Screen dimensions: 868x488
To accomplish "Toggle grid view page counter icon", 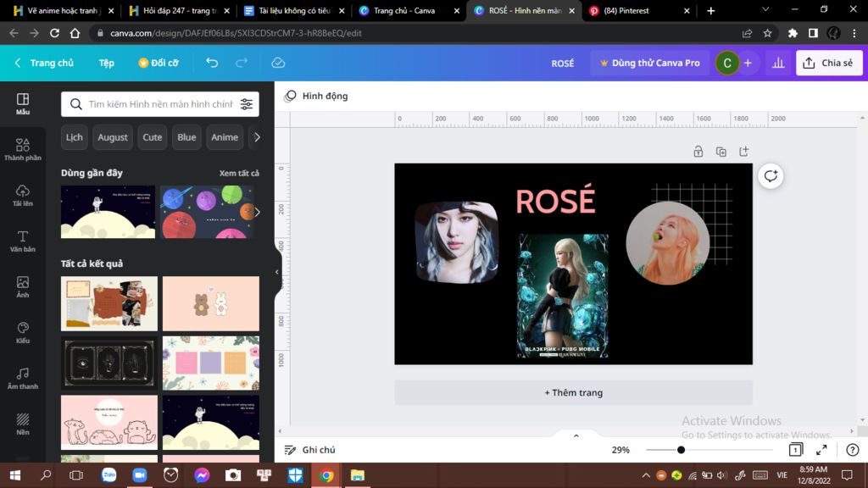I will (x=795, y=450).
